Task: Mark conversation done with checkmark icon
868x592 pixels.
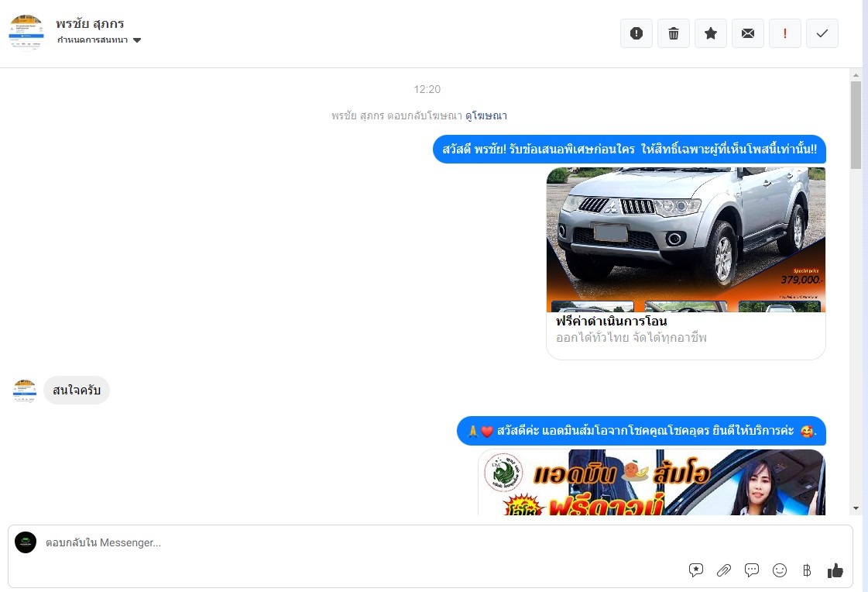Action: point(822,33)
